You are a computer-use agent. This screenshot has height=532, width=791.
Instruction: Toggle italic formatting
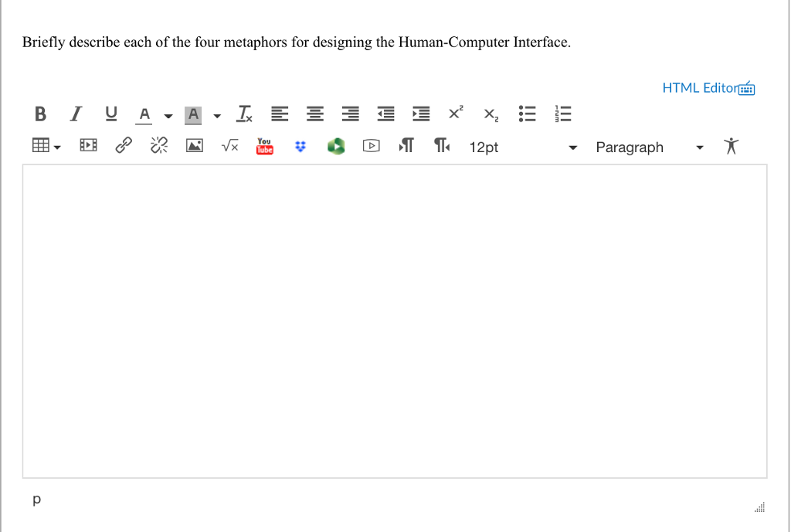tap(75, 114)
